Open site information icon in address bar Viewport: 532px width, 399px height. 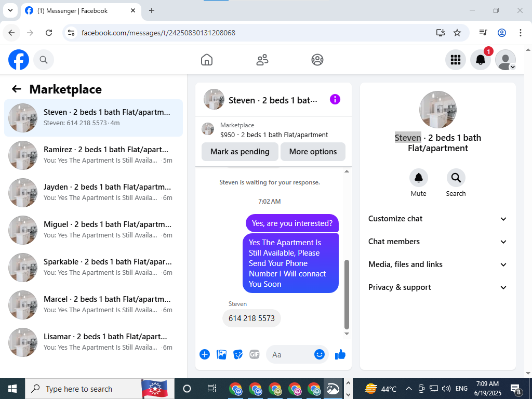(71, 33)
